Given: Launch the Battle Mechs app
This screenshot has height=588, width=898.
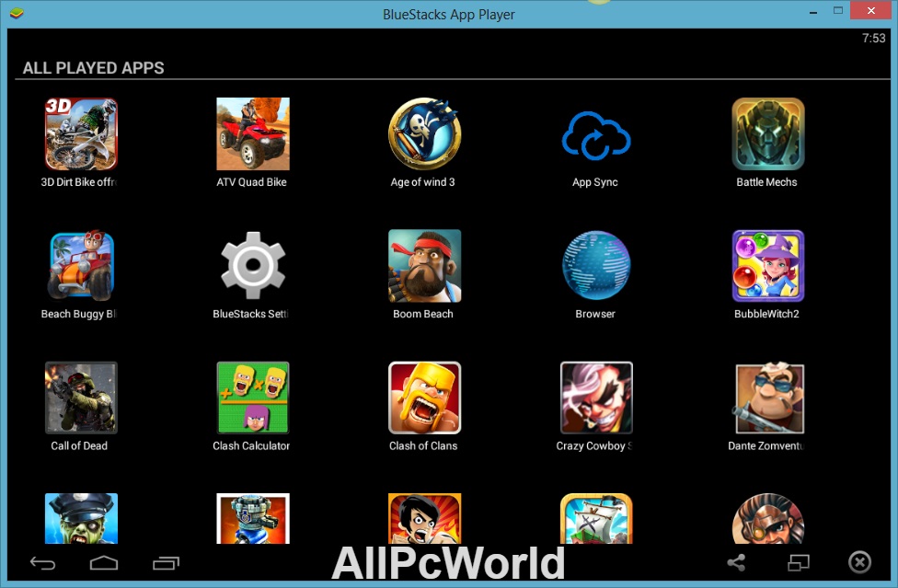Looking at the screenshot, I should (768, 134).
